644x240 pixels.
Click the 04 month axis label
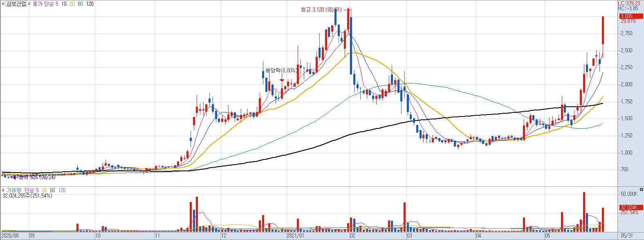click(x=478, y=236)
